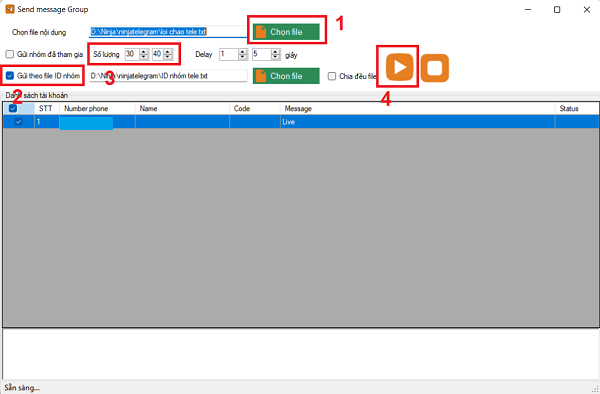
Task: Click the Message column header
Action: point(417,109)
